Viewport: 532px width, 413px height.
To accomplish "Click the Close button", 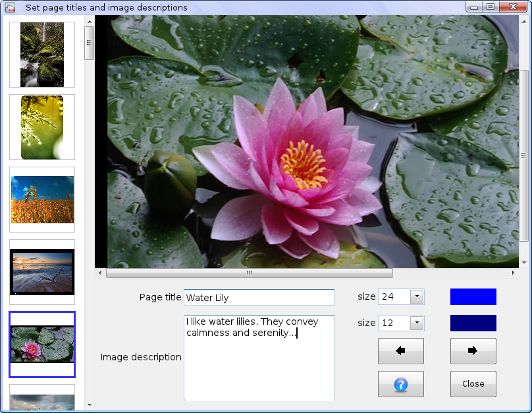I will click(x=473, y=384).
